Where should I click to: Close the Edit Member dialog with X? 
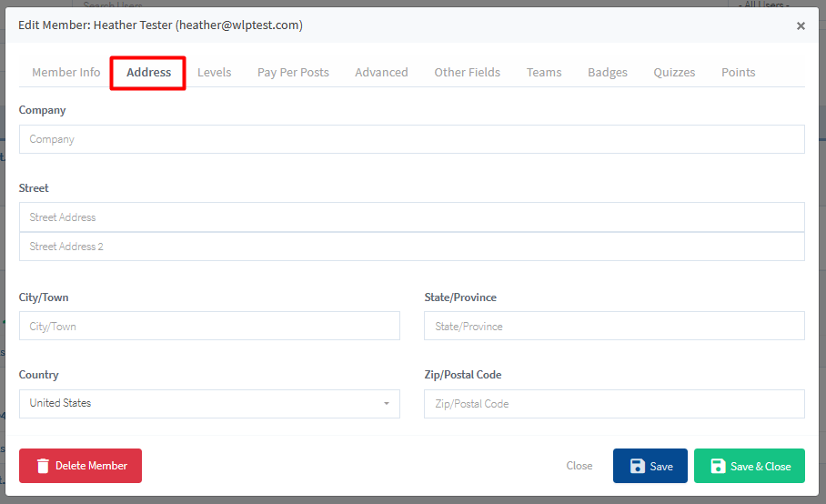pos(801,25)
